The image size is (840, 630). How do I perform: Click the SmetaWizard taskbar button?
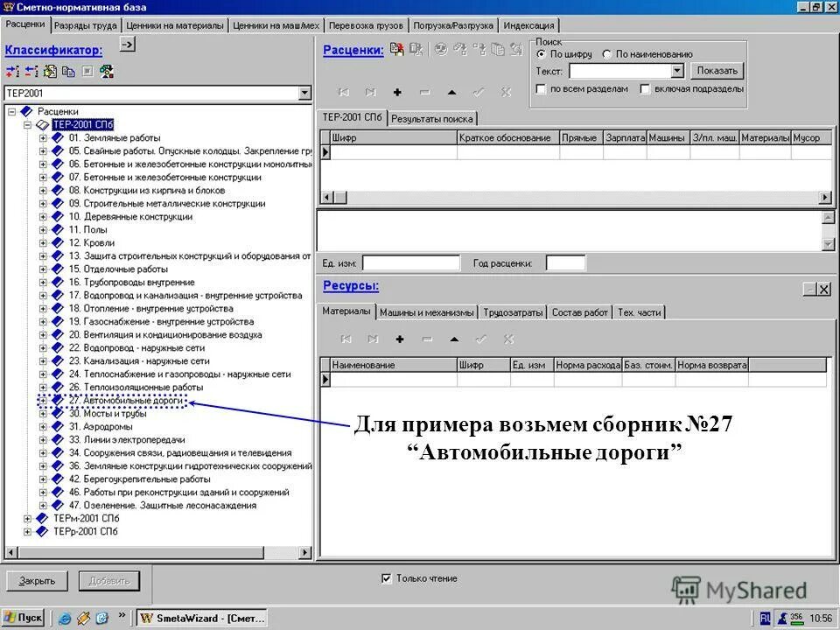point(202,618)
